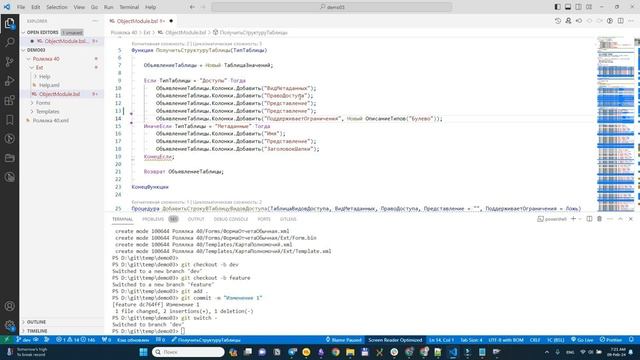Open the Help menu
Screen dimensions: 640x360
pyautogui.click(x=151, y=7)
